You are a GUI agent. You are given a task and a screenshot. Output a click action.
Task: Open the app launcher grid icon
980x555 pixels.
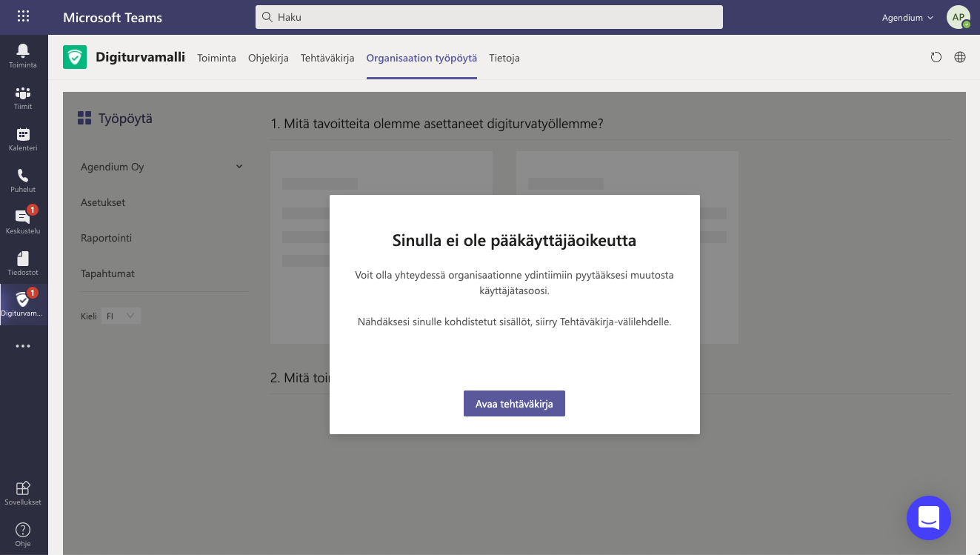24,16
